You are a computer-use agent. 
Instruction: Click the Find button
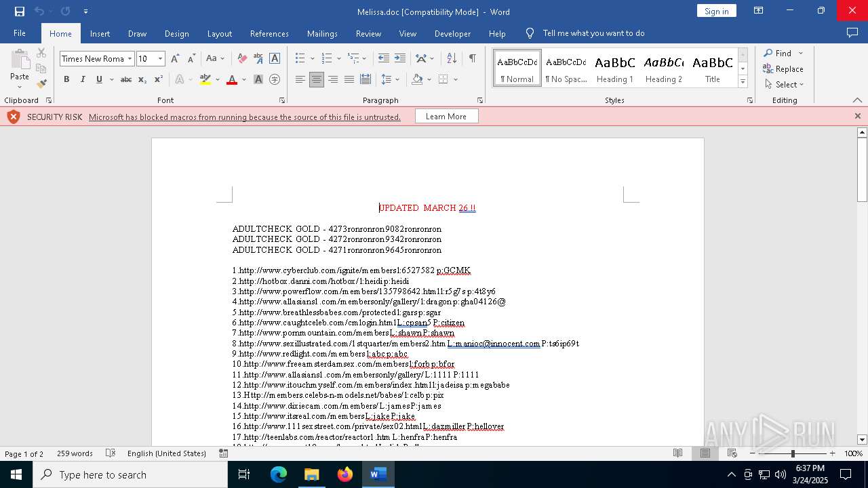[777, 53]
